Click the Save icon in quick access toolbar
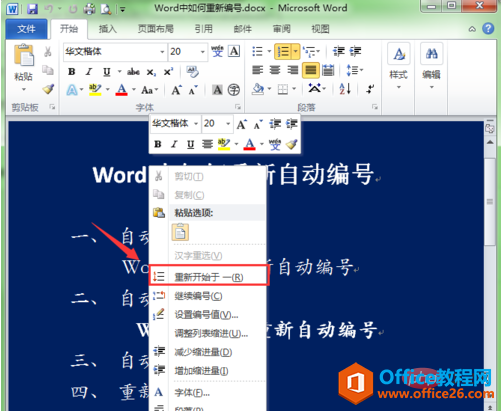This screenshot has height=411, width=501. 32,8
